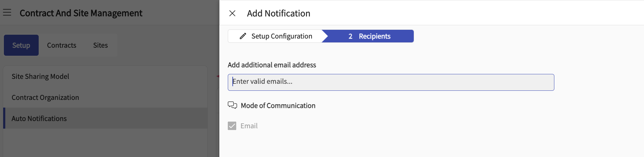Click the Add Notification heading
Viewport: 644px width, 157px height.
click(279, 13)
